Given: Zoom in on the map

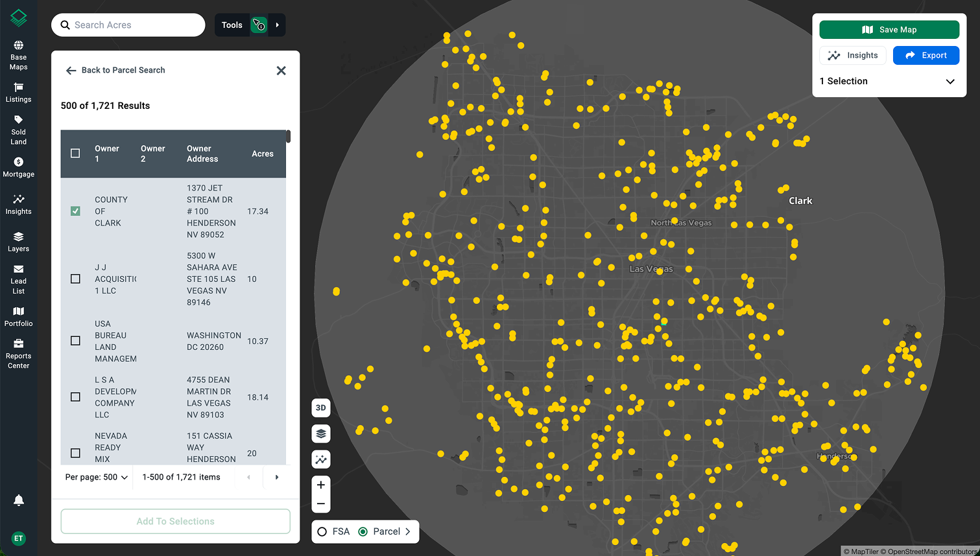Looking at the screenshot, I should [x=321, y=485].
